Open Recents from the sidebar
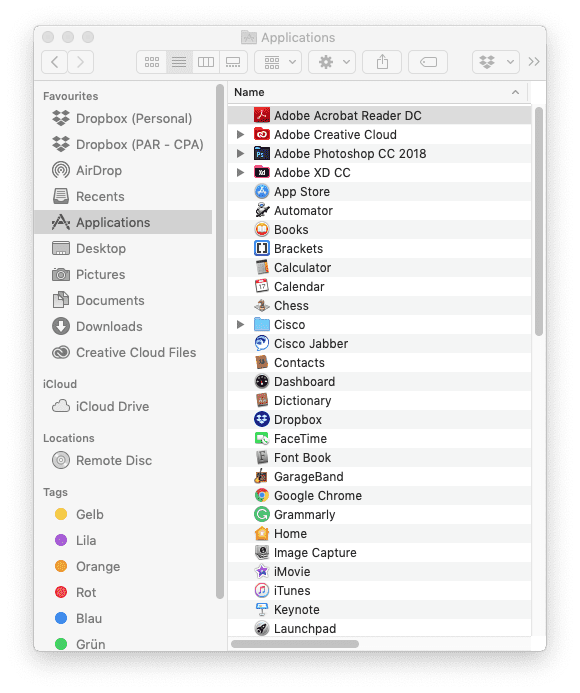 pos(123,197)
